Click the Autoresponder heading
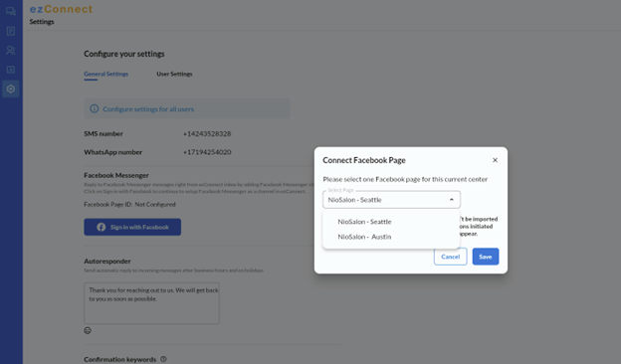Viewport: 621px width, 364px height. tap(106, 262)
